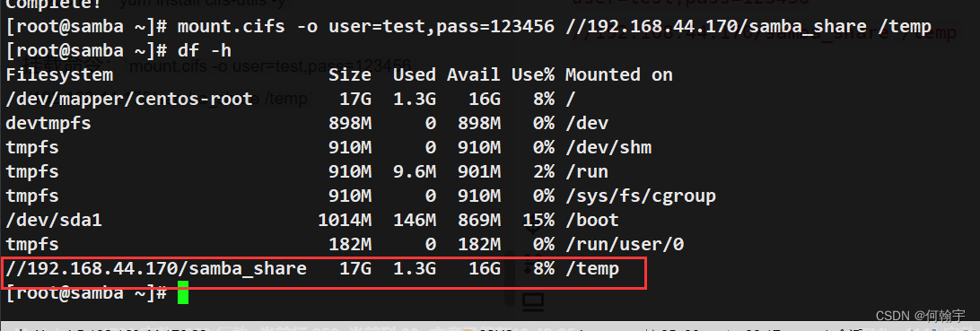The height and width of the screenshot is (331, 980).
Task: Select the user=test,pass=123456 option in white text
Action: (x=441, y=27)
